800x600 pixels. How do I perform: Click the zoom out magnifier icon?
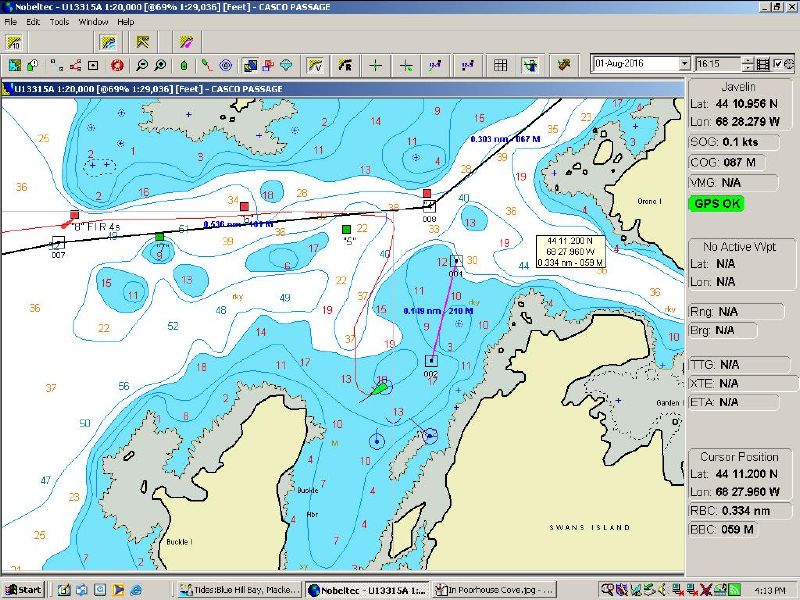tap(142, 65)
